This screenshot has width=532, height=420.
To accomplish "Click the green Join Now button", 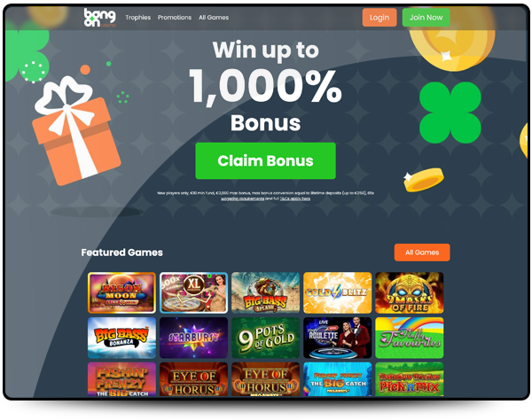I will [x=426, y=18].
